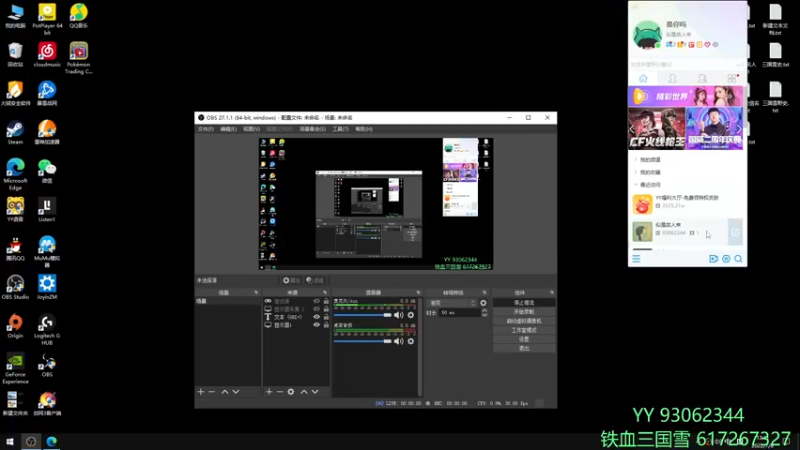Toggle visibility of the first source row
Screen dimensions: 800x450
click(316, 301)
